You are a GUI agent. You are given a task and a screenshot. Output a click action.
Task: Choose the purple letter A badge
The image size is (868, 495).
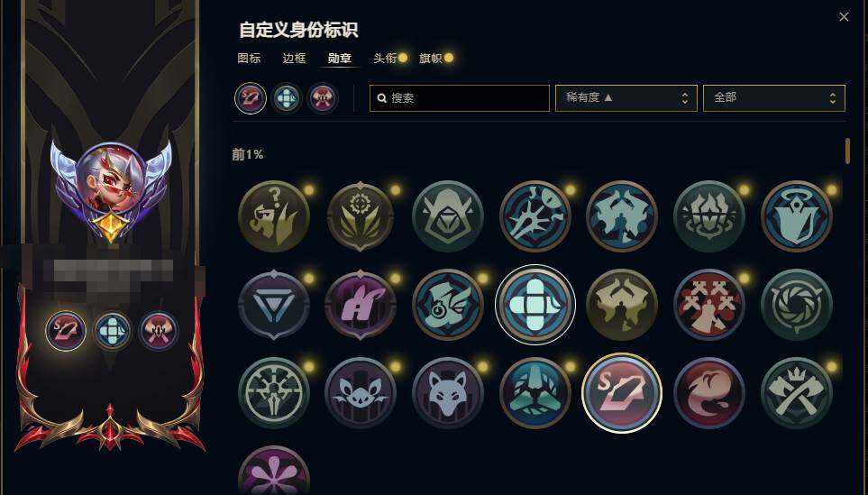click(361, 305)
